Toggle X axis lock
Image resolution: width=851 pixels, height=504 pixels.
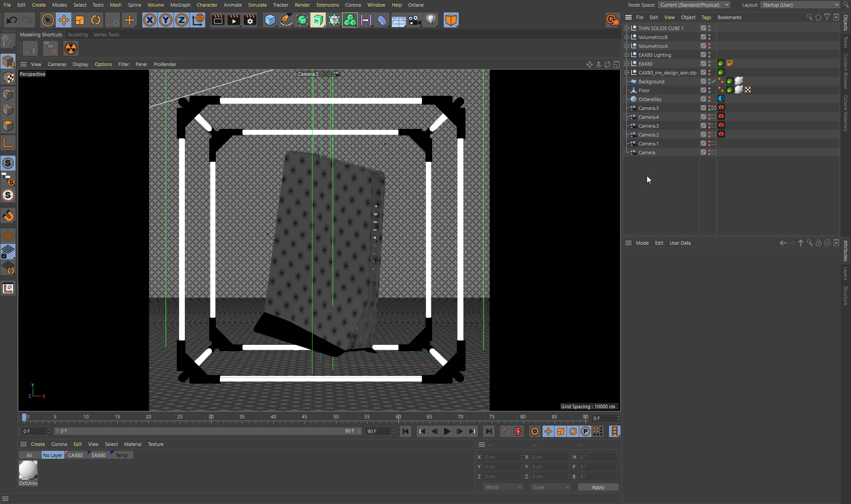(150, 20)
